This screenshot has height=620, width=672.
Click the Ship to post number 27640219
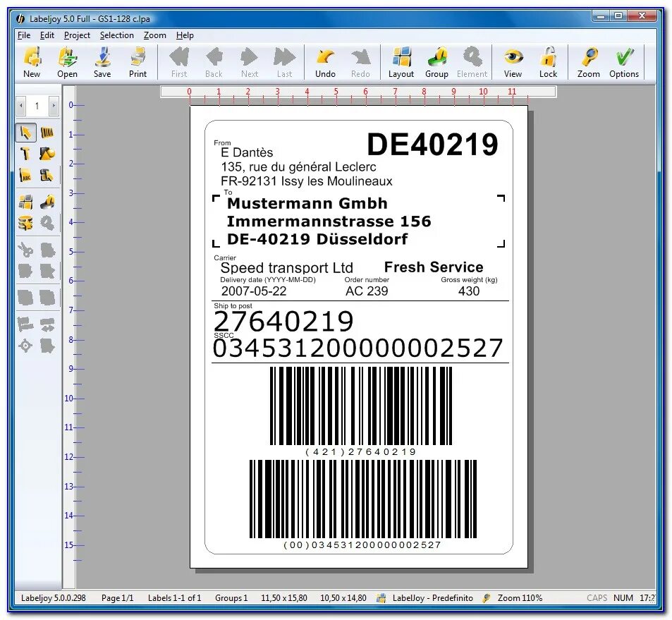283,322
